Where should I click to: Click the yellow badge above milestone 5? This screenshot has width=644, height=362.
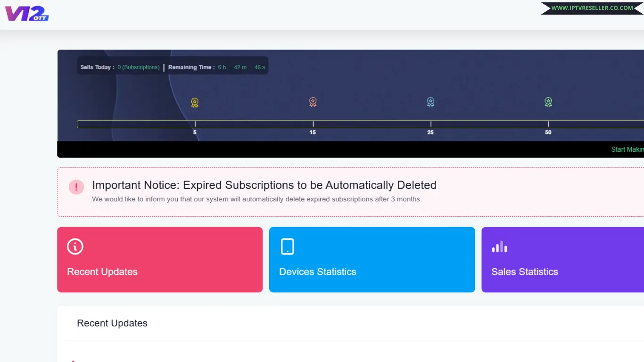[x=195, y=102]
